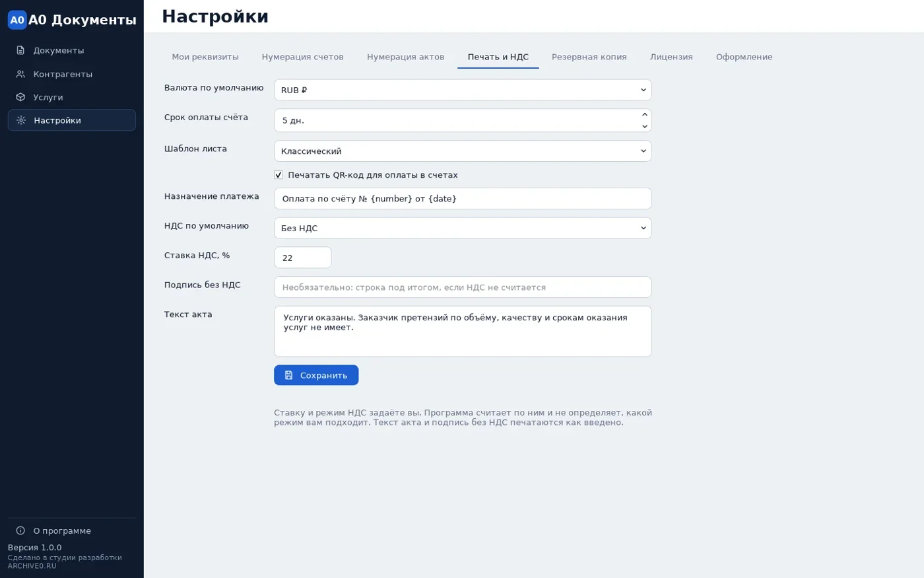Switch to the Нумерация счетов tab
924x578 pixels.
[x=302, y=57]
